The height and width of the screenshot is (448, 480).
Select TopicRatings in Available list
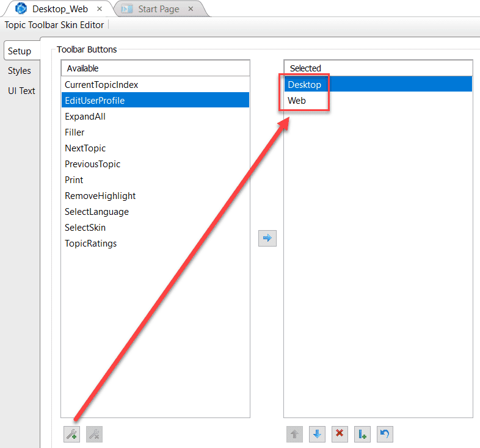coord(156,244)
